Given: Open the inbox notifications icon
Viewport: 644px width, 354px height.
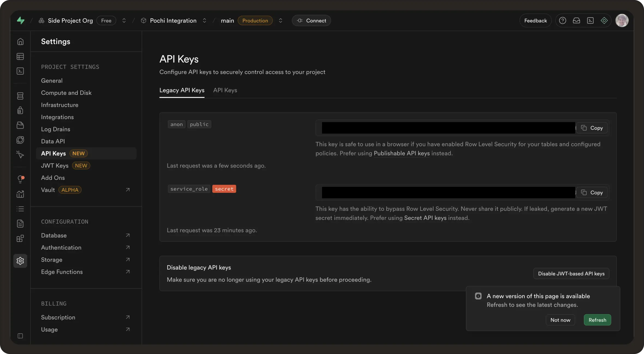Looking at the screenshot, I should tap(576, 20).
